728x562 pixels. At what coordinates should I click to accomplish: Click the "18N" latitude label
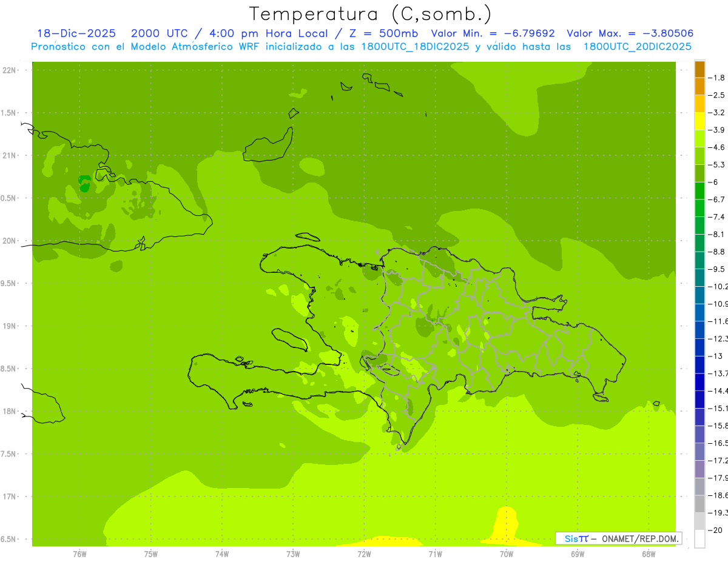tap(10, 412)
